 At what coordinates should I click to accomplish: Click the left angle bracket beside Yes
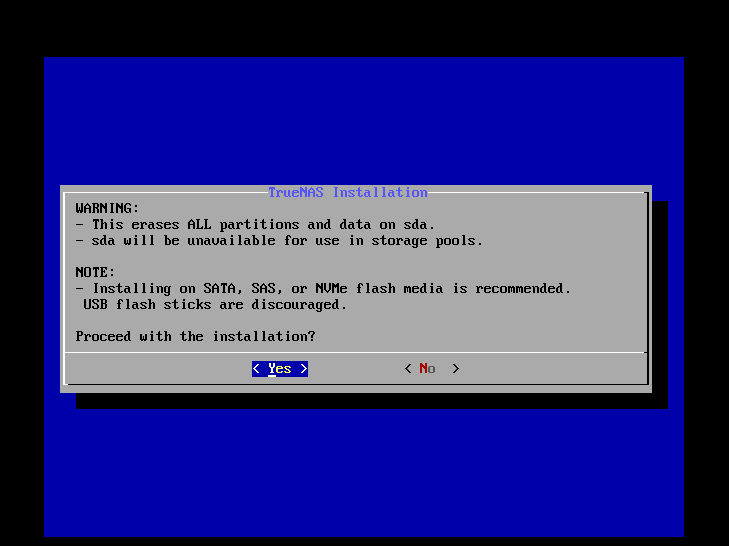coord(256,369)
